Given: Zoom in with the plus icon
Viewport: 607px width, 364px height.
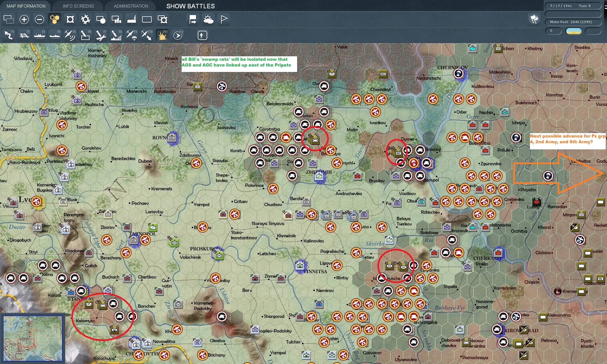Looking at the screenshot, I should pos(24,20).
